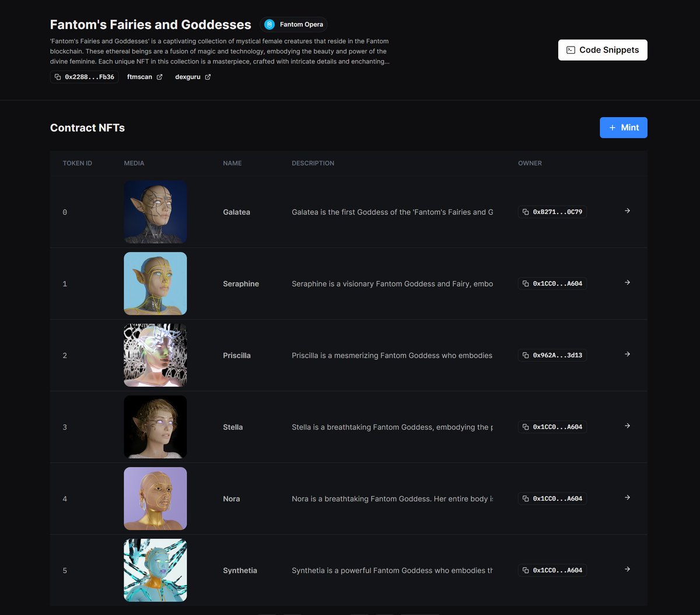
Task: Click token ID 1 cell
Action: [x=65, y=284]
